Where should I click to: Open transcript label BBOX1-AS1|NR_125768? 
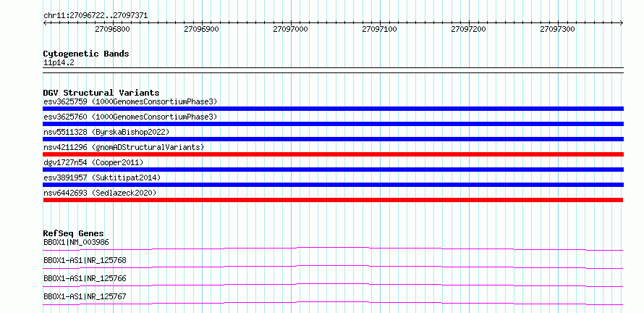(85, 260)
